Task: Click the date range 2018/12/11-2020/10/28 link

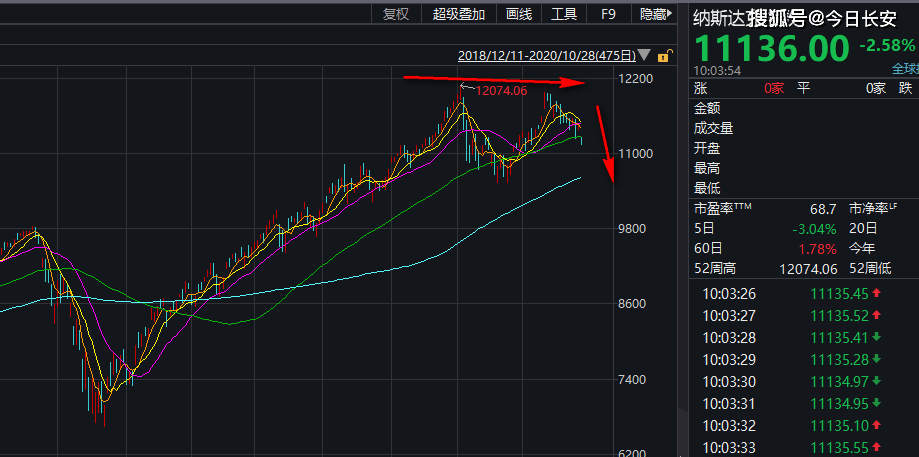Action: [x=547, y=56]
